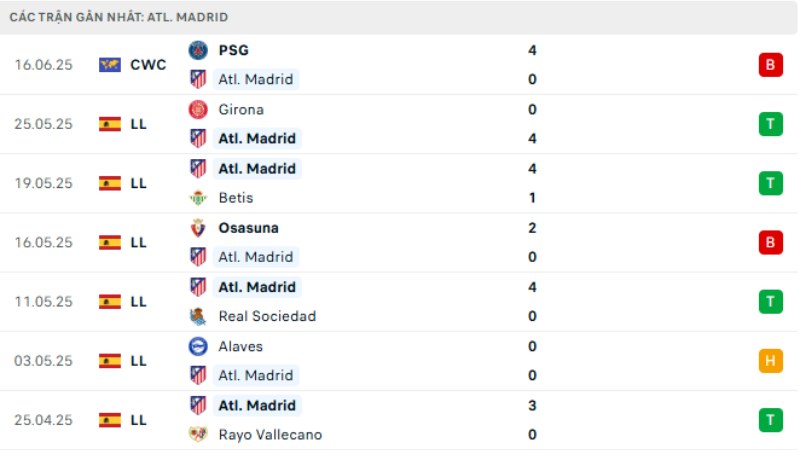Click the CWC world map competition icon
The width and height of the screenshot is (800, 450).
point(110,65)
